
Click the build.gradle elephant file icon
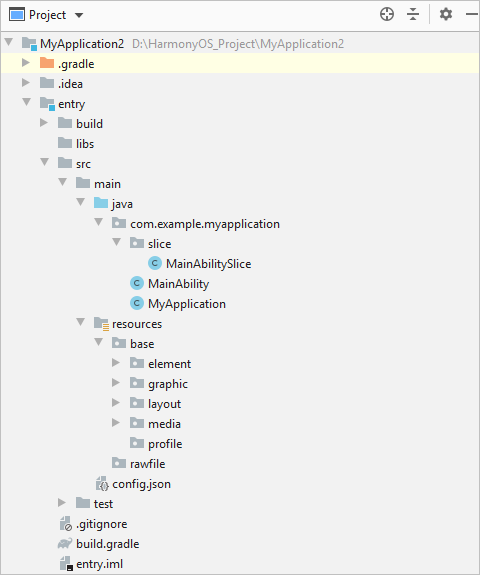[65, 543]
